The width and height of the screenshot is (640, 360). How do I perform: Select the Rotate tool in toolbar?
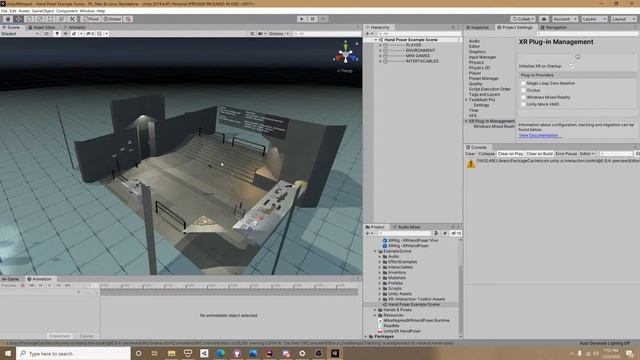[x=29, y=19]
